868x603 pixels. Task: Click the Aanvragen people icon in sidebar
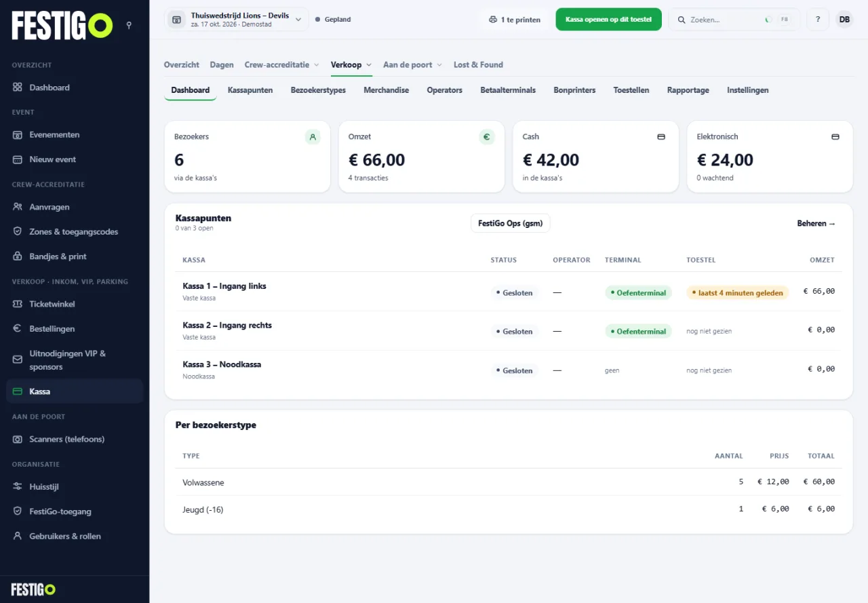[x=18, y=207]
